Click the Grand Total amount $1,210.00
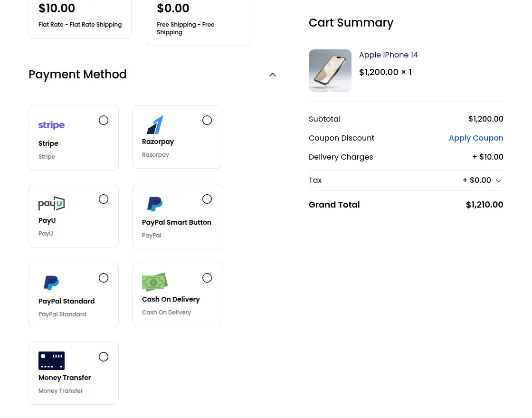The height and width of the screenshot is (418, 532). [x=484, y=205]
